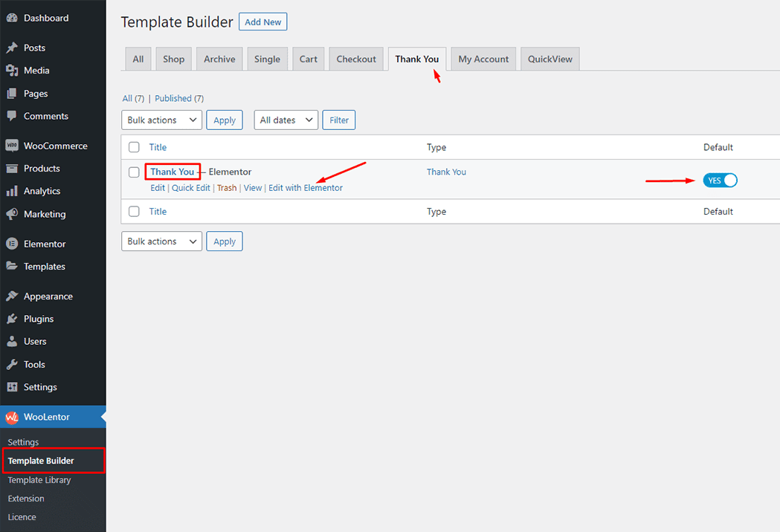Click the Type column header text
780x532 pixels.
coord(436,147)
